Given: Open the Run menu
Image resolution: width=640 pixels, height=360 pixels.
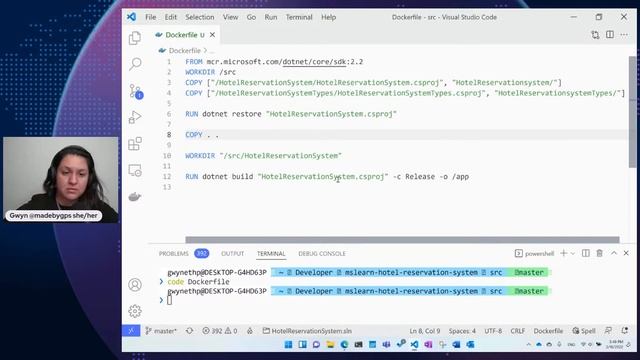Looking at the screenshot, I should pyautogui.click(x=271, y=17).
